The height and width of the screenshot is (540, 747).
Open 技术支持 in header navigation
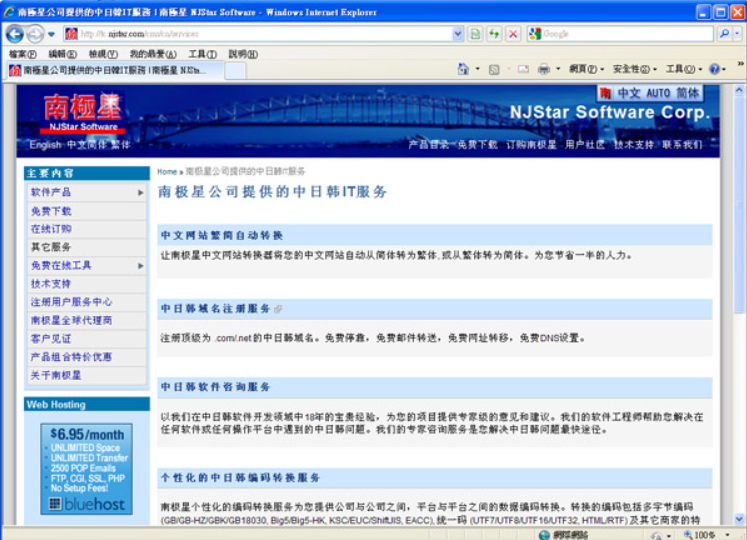(634, 145)
